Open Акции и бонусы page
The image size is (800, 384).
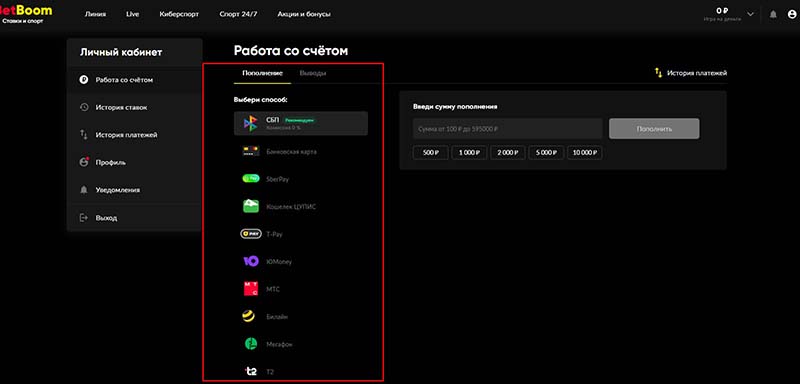click(x=304, y=14)
